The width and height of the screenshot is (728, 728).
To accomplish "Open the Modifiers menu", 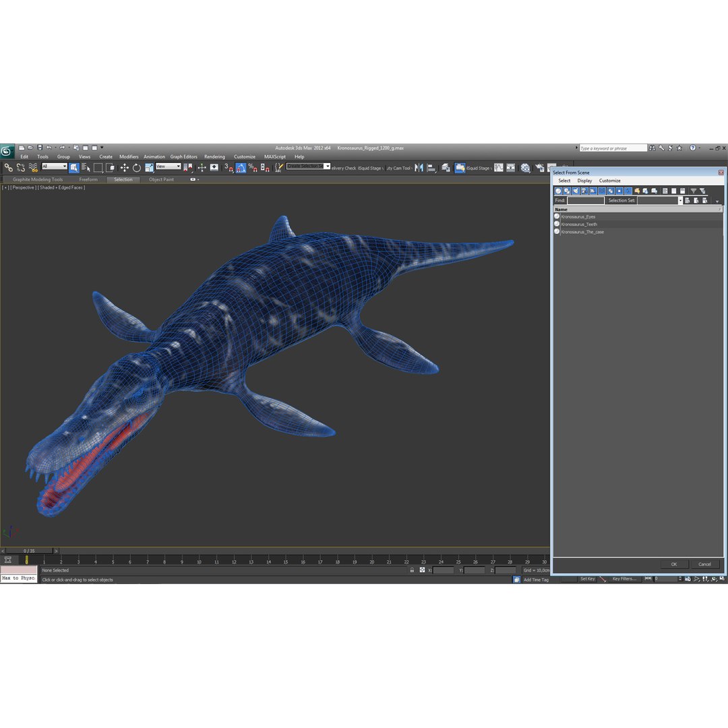I will click(x=129, y=156).
